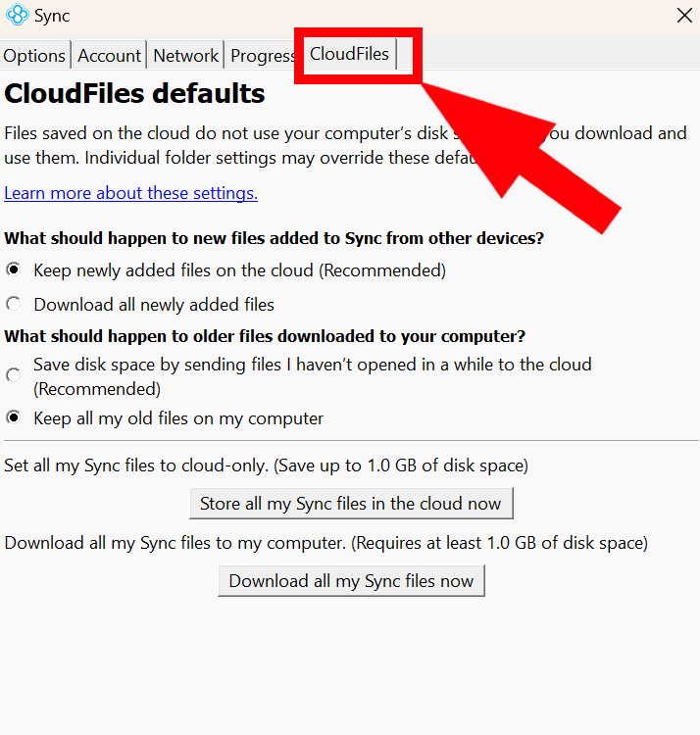
Task: Click the Sync app logo icon
Action: point(17,16)
